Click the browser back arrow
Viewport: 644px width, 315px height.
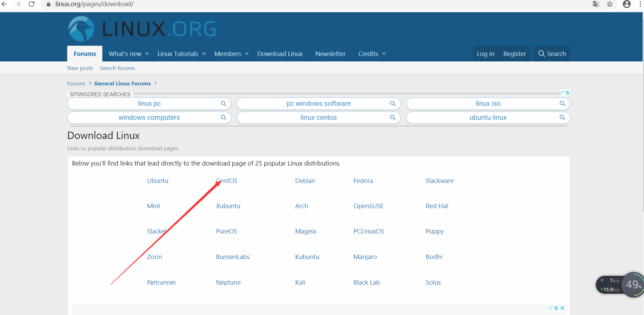pyautogui.click(x=4, y=4)
